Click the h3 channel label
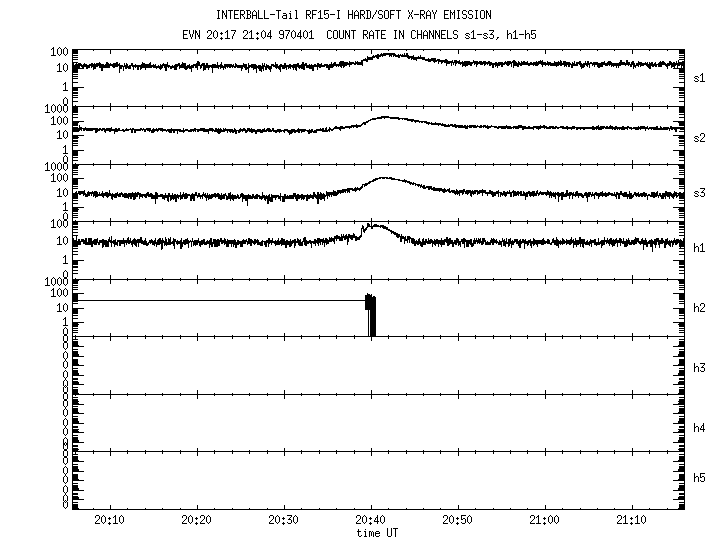720x550 pixels. [700, 368]
